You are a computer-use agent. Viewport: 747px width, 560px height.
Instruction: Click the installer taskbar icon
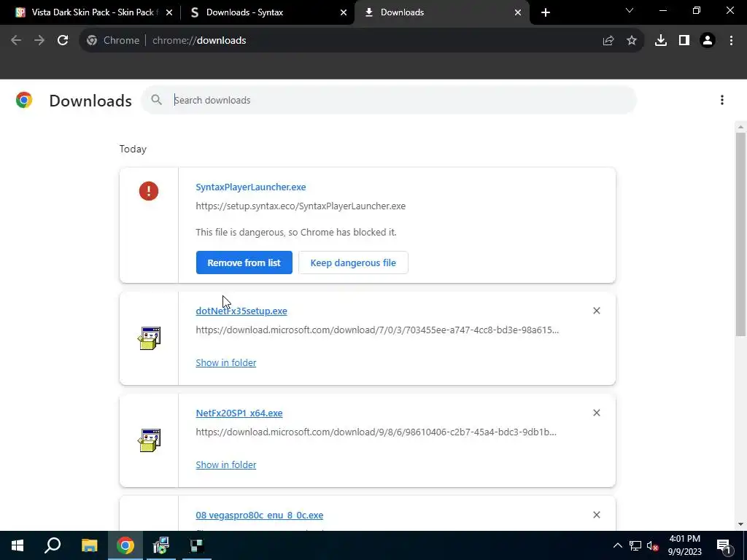[x=161, y=545]
